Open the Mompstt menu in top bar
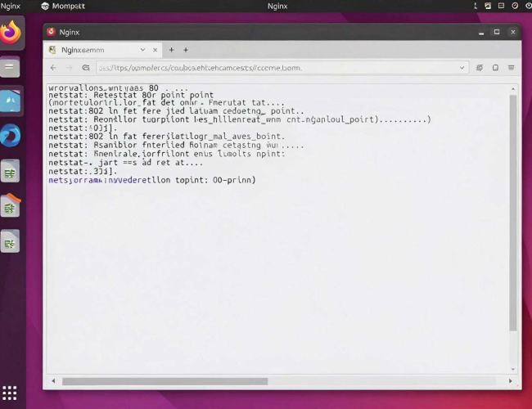This screenshot has width=532, height=409. pos(63,6)
